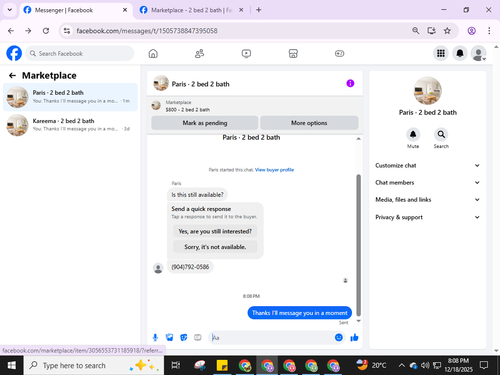
Task: Search in the Paris conversation
Action: click(x=441, y=135)
